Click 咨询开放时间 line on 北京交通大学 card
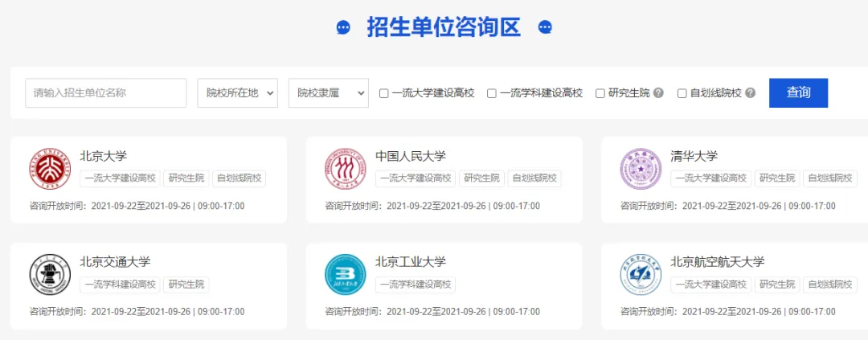Screen dimensions: 868x340 click(x=137, y=312)
